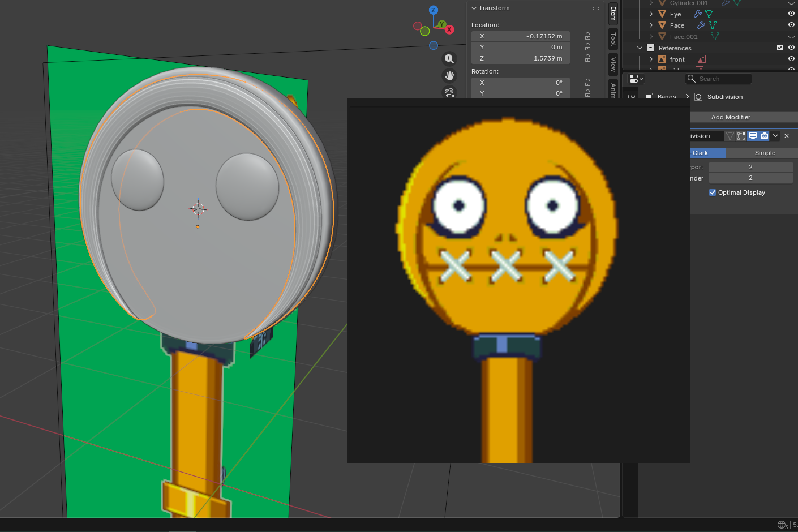This screenshot has width=798, height=532.
Task: Toggle lock on Location Z
Action: (588, 58)
